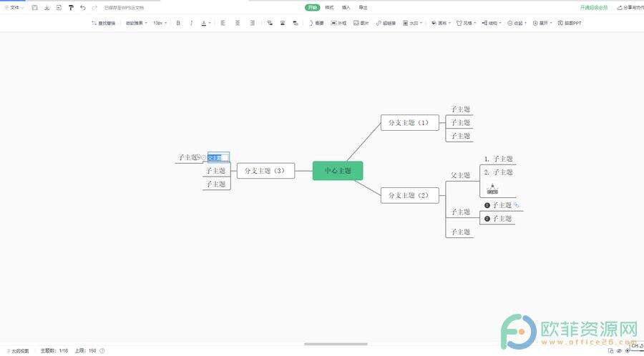Click the 开通超级会员 membership link
This screenshot has width=644, height=356.
594,7
